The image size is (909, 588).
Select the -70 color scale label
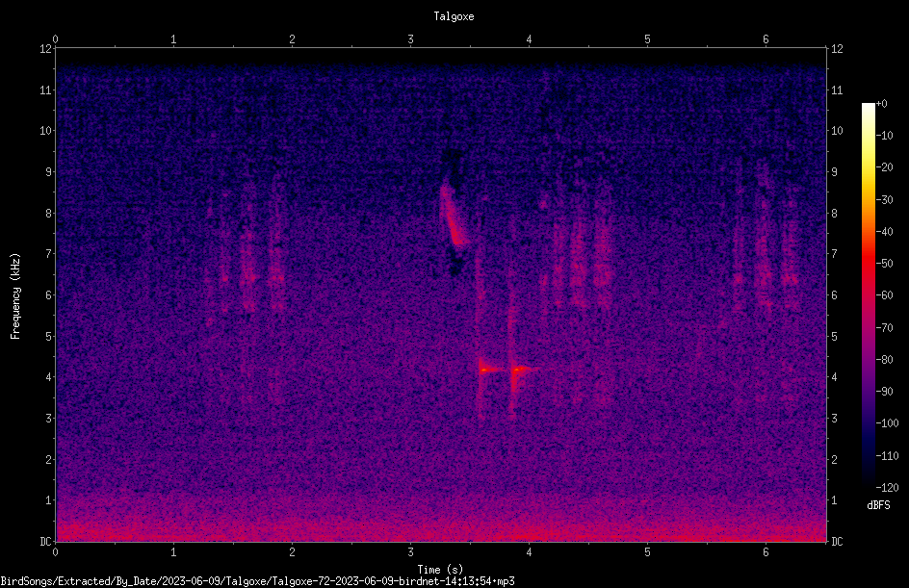coord(885,328)
